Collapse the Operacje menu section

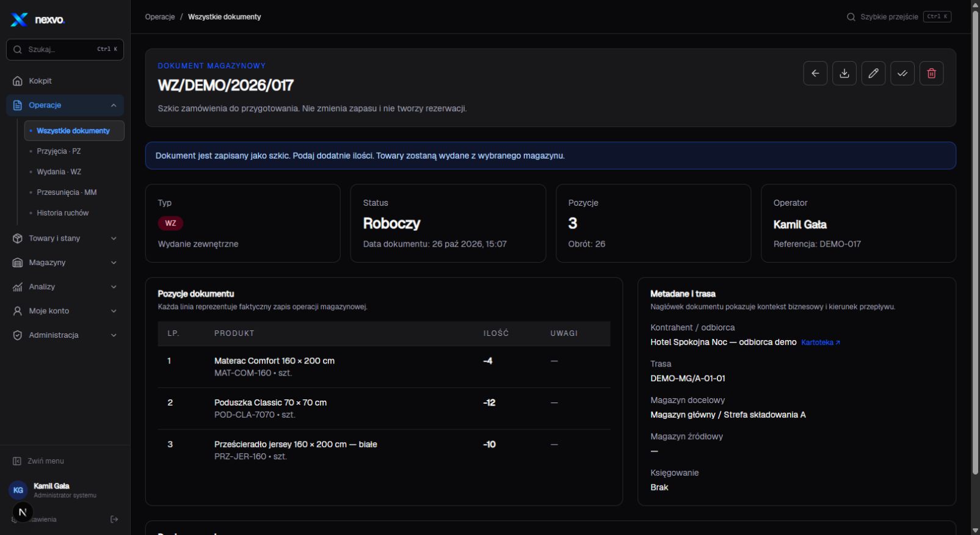tap(65, 105)
